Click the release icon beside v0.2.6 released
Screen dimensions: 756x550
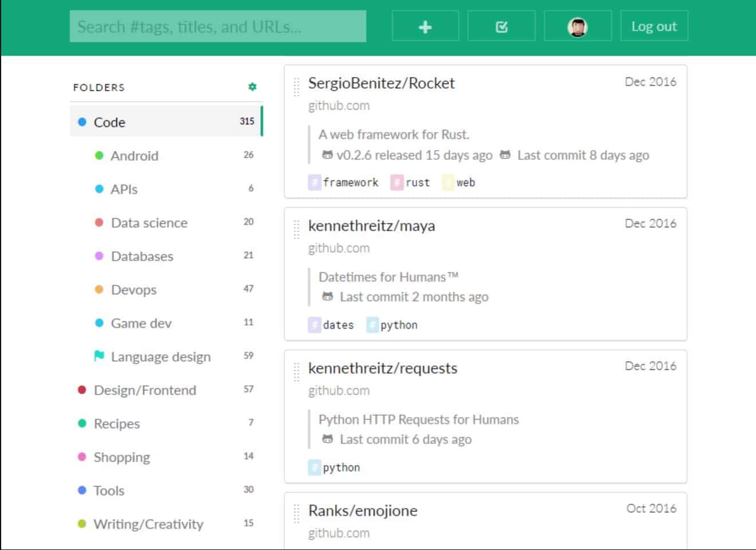(x=327, y=155)
